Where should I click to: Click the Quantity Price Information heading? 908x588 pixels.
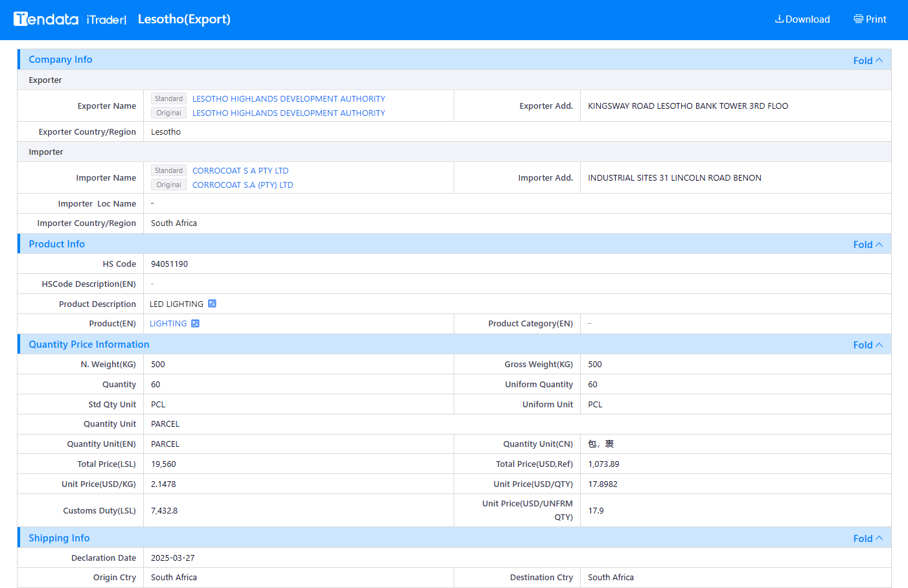[89, 344]
